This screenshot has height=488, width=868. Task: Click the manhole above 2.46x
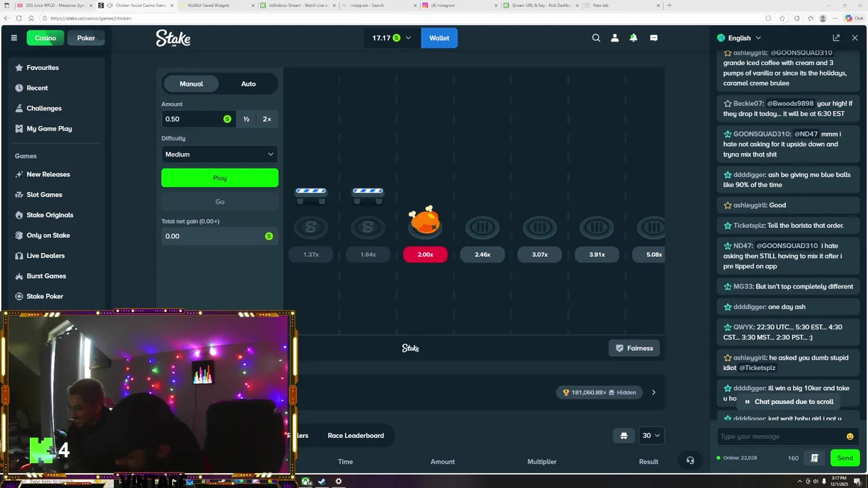[482, 226]
